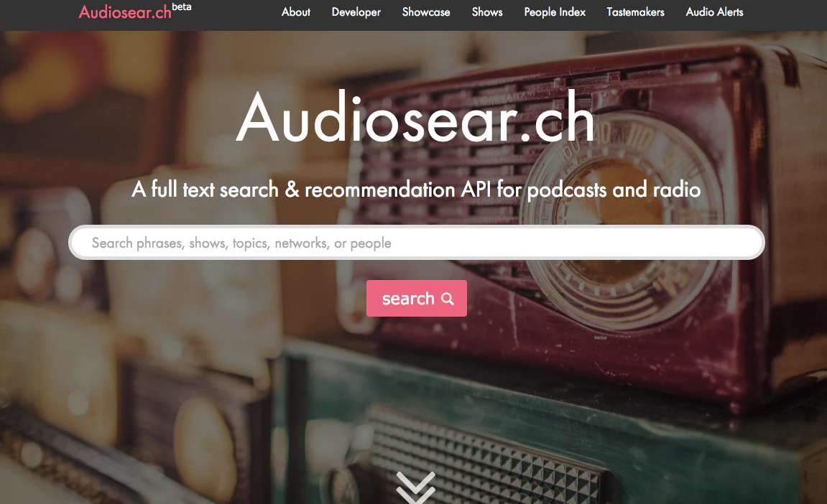Click the double chevron down arrow

[415, 487]
